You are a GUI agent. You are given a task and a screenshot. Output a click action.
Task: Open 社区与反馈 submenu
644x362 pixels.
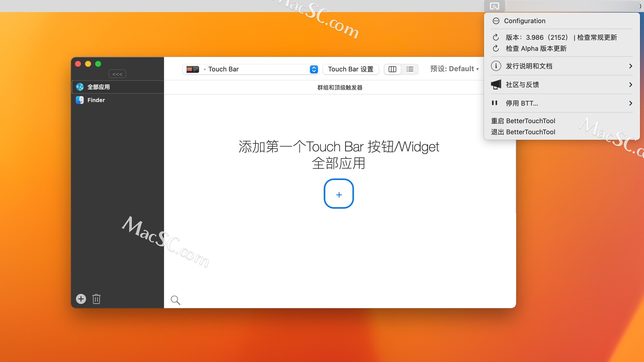(x=562, y=84)
